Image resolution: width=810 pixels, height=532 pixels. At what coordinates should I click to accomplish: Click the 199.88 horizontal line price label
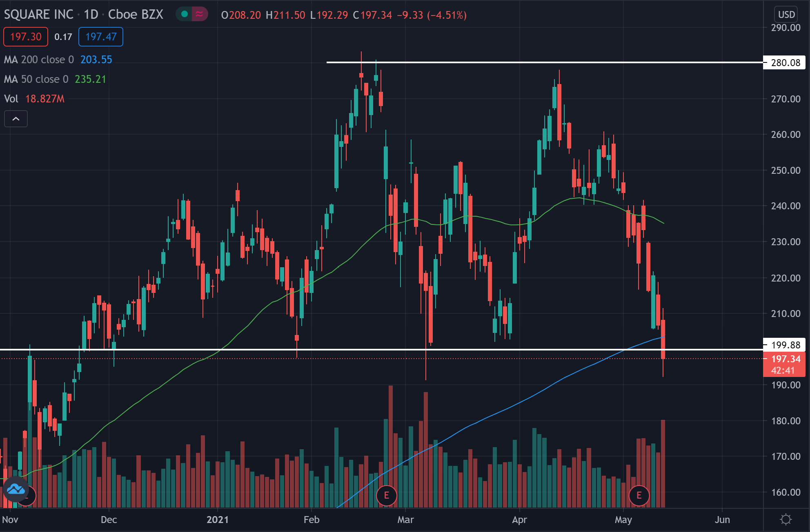(784, 345)
